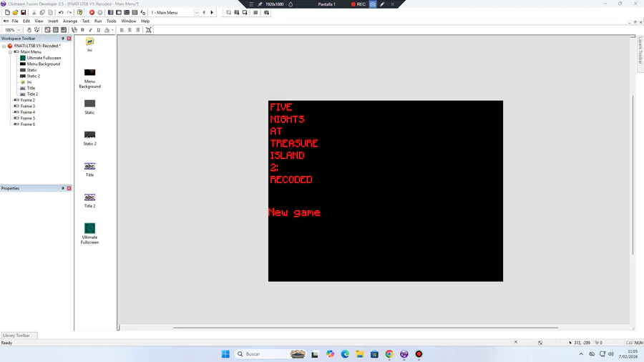Click the horizontal scrollbar of frame editor
The width and height of the screenshot is (644, 362).
click(366, 328)
